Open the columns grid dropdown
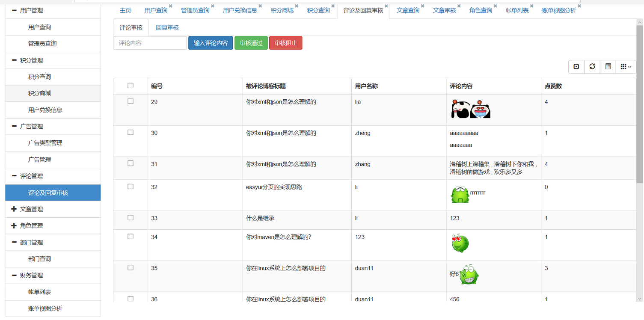This screenshot has height=320, width=644. click(626, 67)
